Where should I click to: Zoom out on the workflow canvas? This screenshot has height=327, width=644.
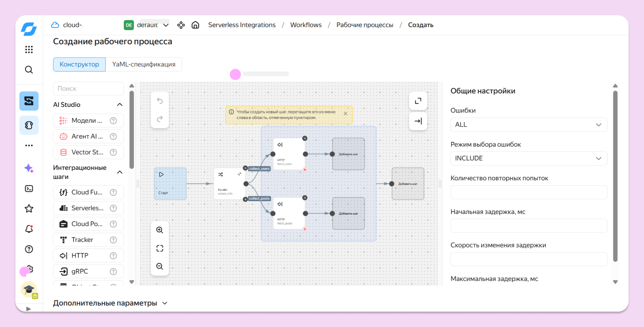(160, 266)
